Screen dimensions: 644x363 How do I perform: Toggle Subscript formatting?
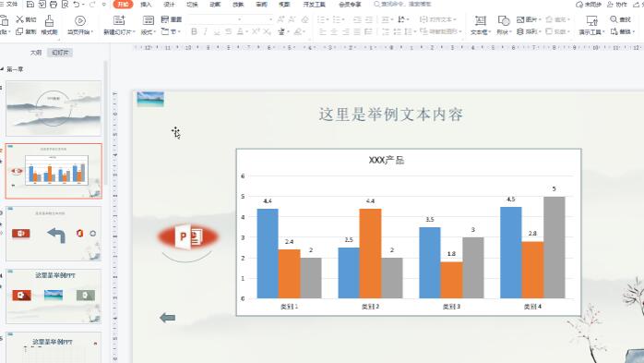(268, 31)
